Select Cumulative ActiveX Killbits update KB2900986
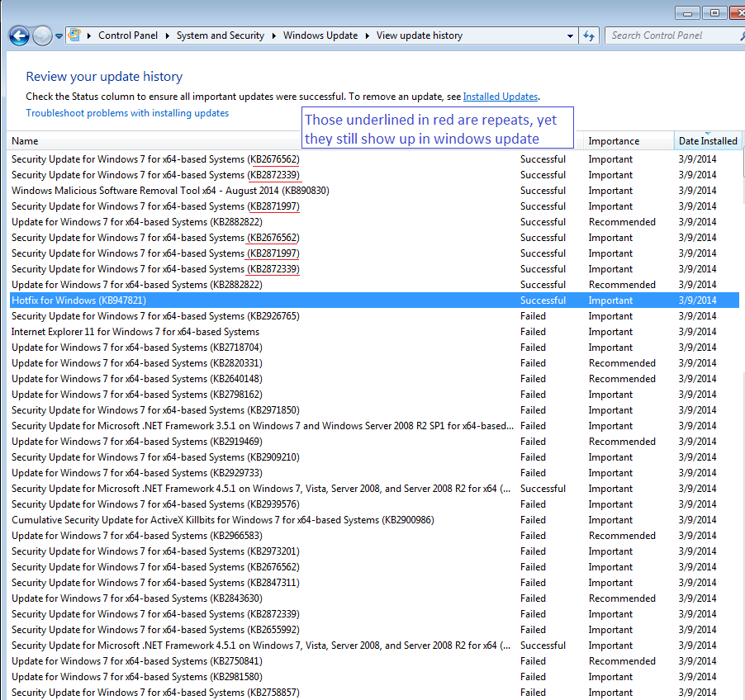Viewport: 745px width, 700px height. pos(374,519)
